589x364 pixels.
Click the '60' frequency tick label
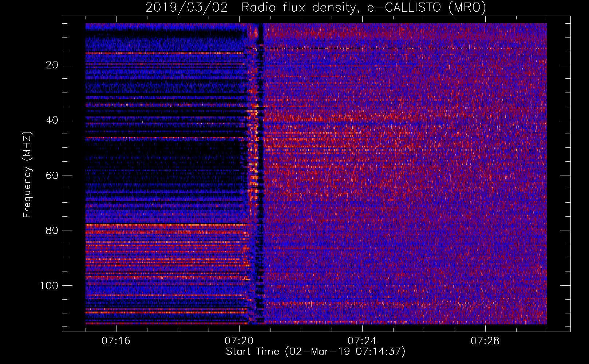pyautogui.click(x=52, y=175)
